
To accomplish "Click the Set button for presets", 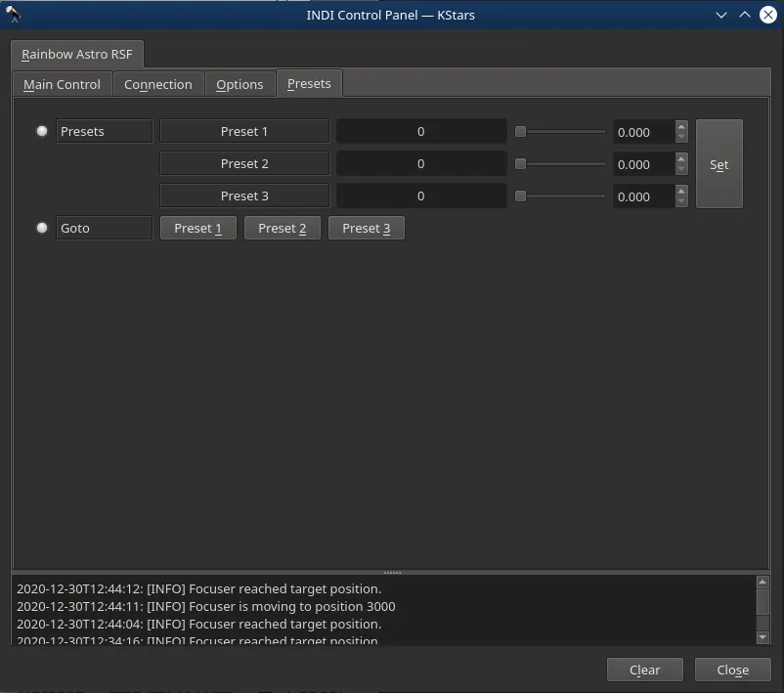I will tap(719, 164).
